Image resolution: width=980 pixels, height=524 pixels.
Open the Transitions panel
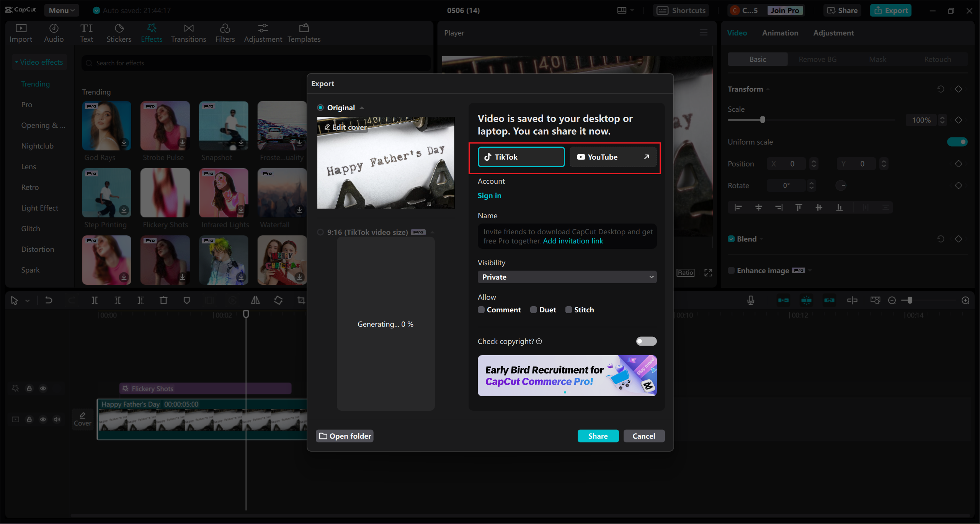pos(188,33)
